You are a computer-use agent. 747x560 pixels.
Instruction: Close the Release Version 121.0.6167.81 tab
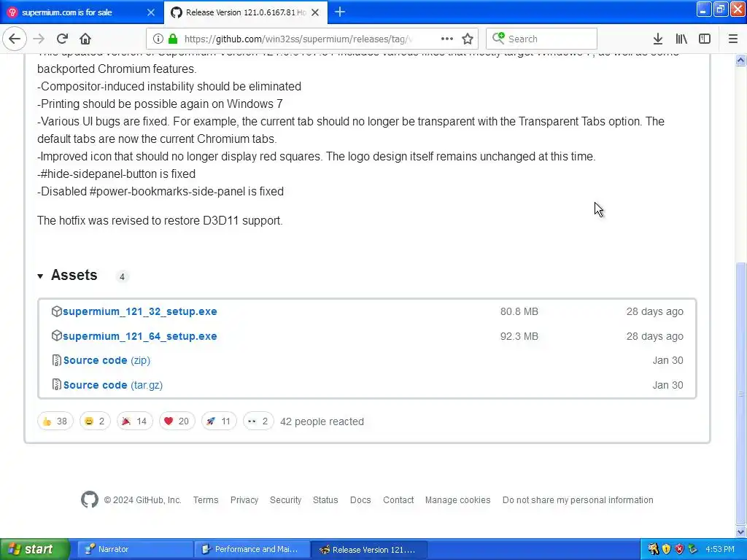(315, 12)
